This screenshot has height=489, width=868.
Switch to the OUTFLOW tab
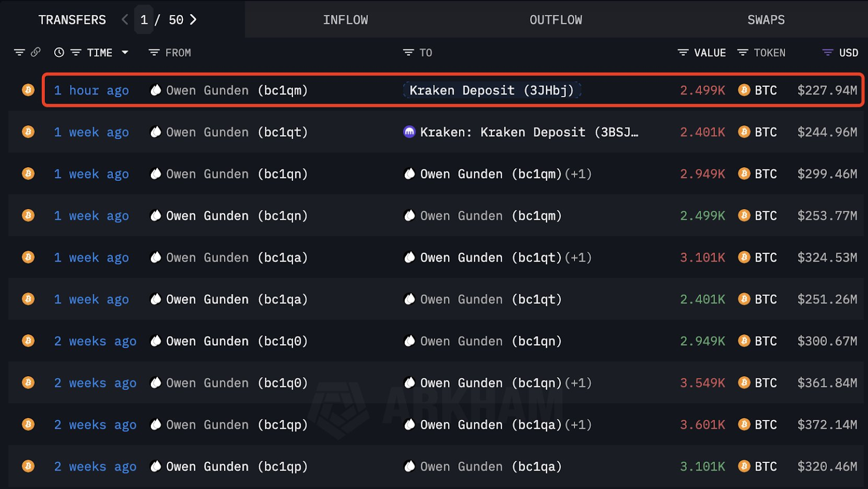pyautogui.click(x=556, y=20)
